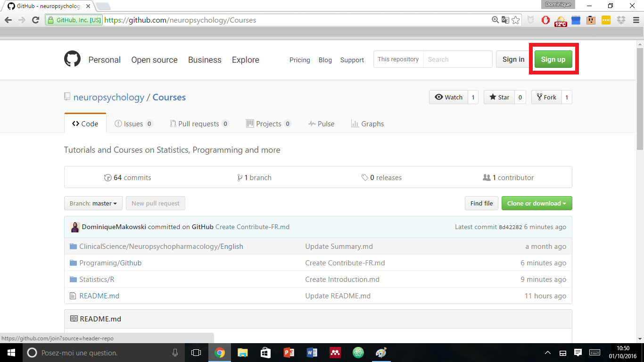Click DominiqueMakowski's avatar thumbnail
The width and height of the screenshot is (644, 362).
coord(75,227)
